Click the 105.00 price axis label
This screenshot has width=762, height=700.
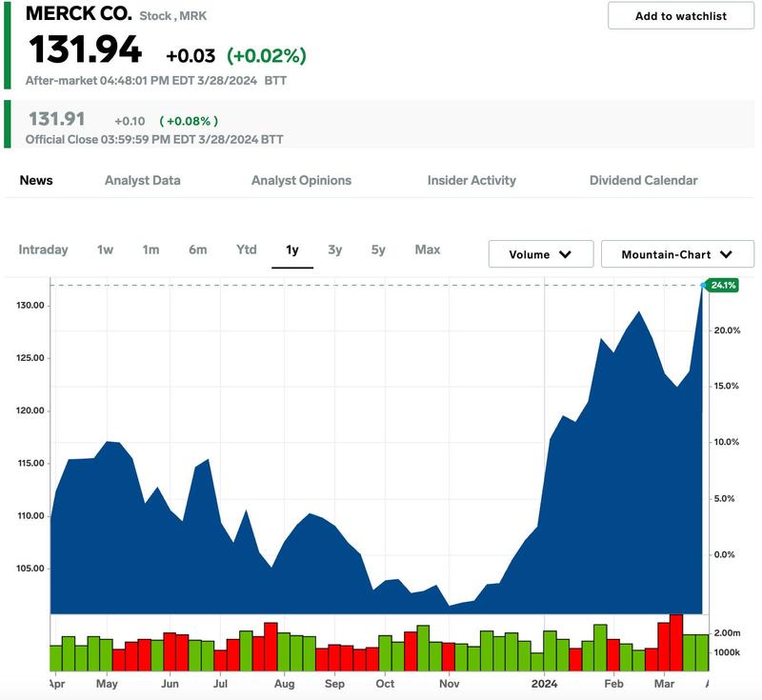pyautogui.click(x=30, y=568)
